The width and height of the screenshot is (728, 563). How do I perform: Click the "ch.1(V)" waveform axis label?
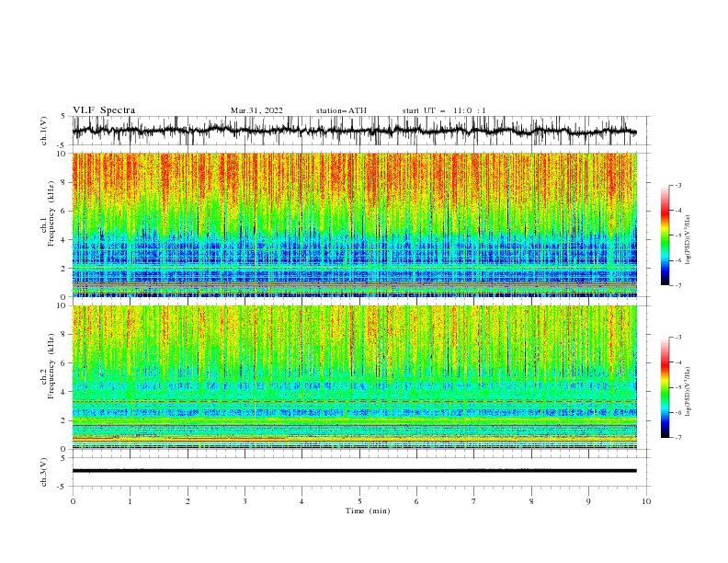point(44,131)
